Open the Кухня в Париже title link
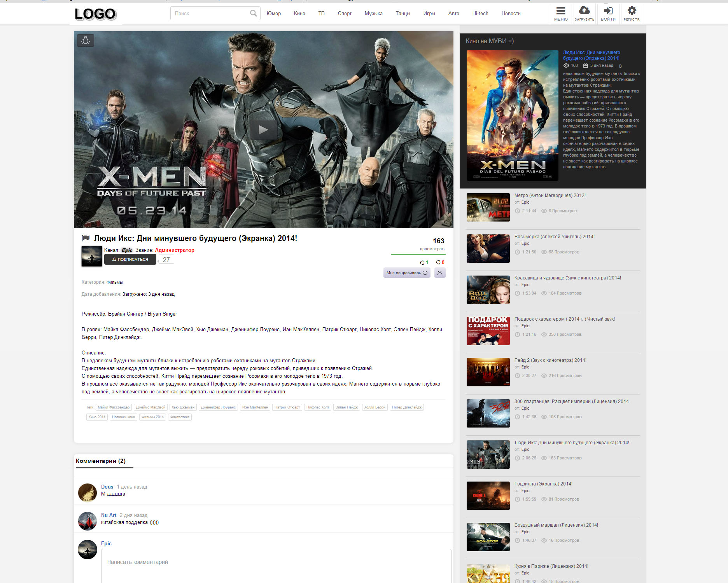 coord(551,566)
